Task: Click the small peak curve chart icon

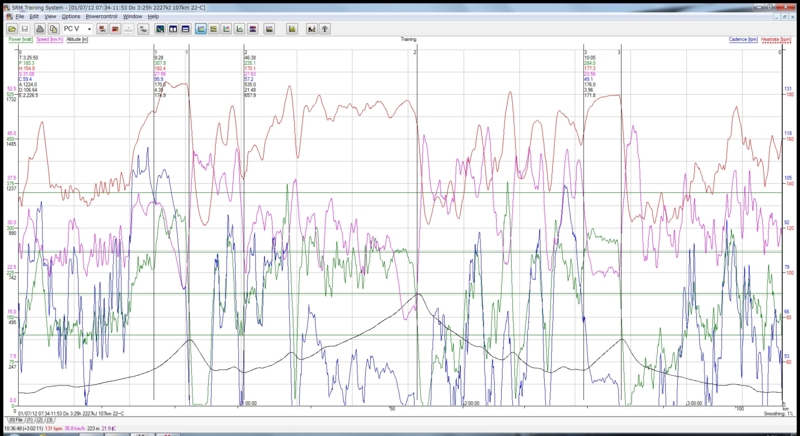Action: click(239, 29)
